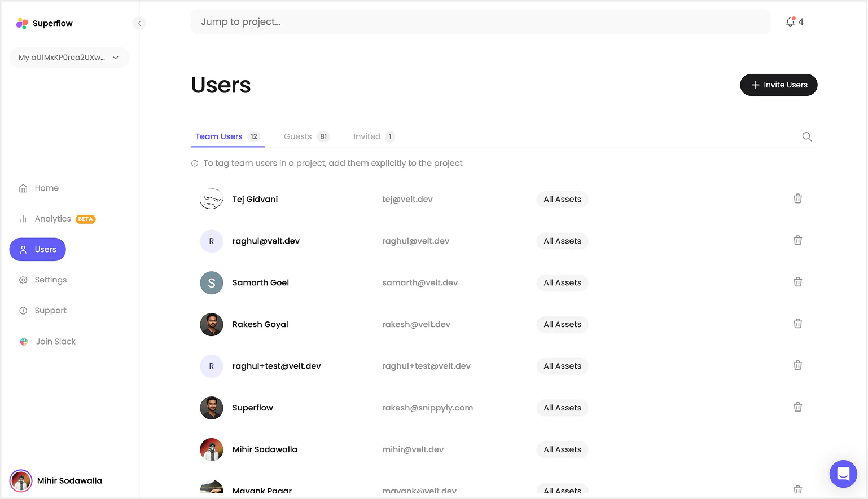868x499 pixels.
Task: Open All Assets dropdown for Tej Gidvani
Action: tap(562, 199)
